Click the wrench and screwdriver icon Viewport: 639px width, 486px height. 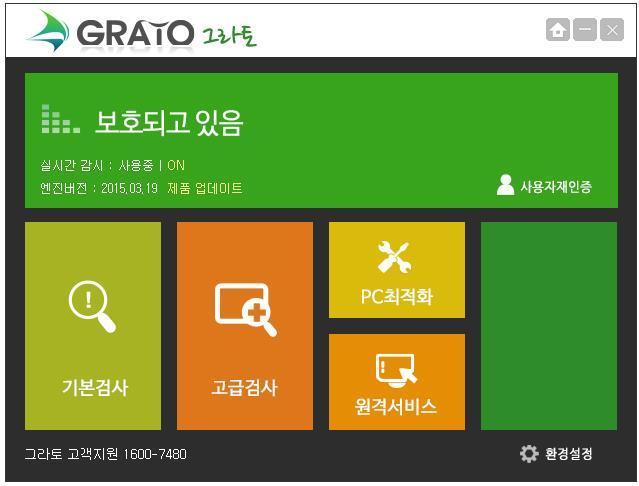pyautogui.click(x=394, y=257)
